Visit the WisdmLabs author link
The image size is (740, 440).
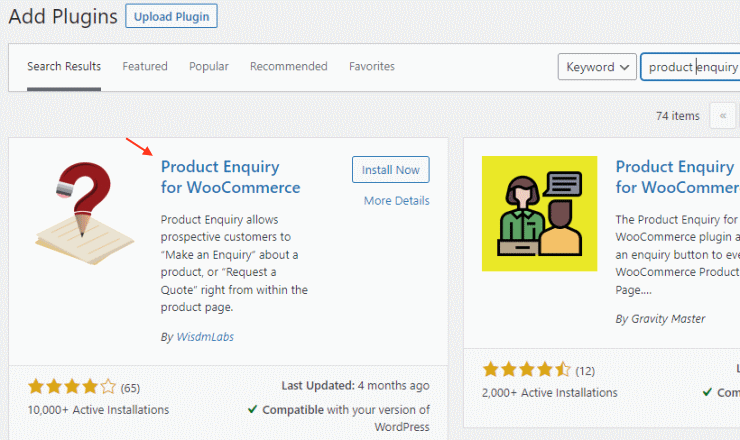205,337
